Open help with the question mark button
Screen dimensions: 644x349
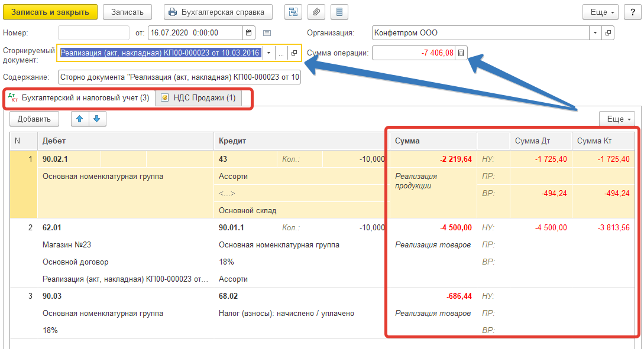633,12
